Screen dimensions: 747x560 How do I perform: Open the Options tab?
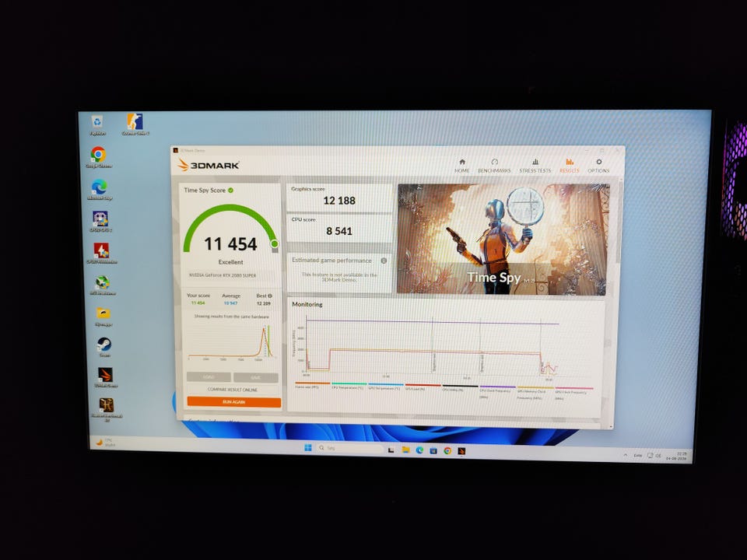(598, 166)
